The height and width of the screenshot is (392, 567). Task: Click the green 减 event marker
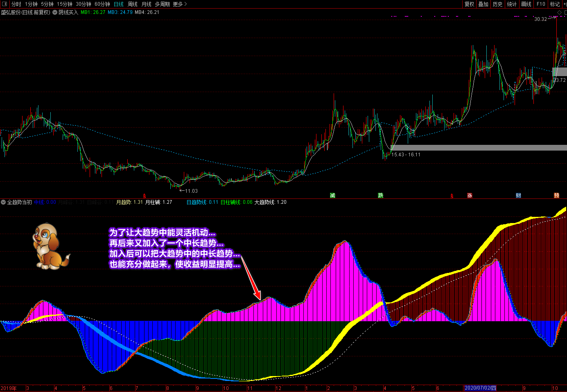(x=332, y=196)
